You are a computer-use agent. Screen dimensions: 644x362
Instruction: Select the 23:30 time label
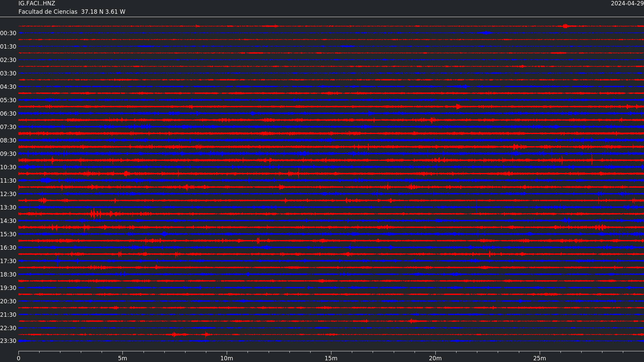tap(8, 341)
